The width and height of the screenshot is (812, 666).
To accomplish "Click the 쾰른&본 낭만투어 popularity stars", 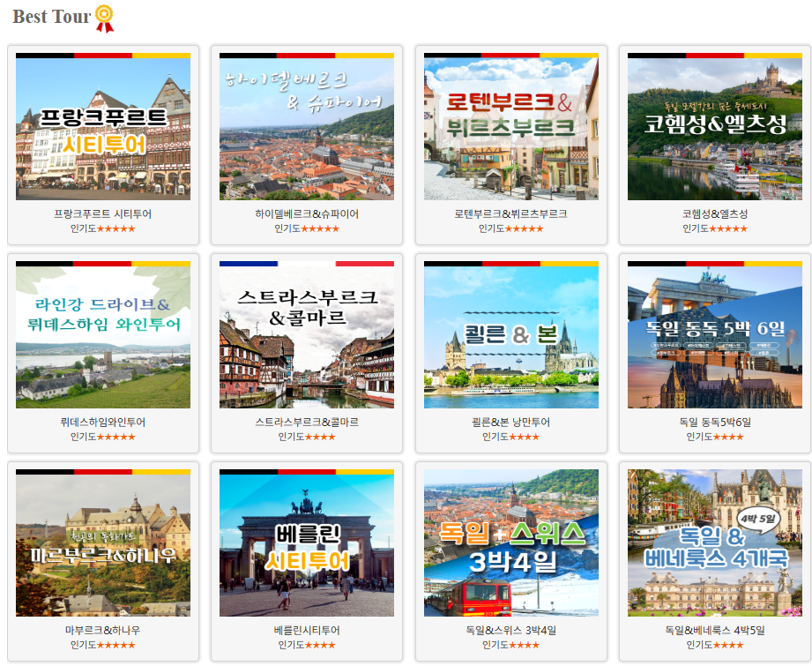I will pos(510,435).
